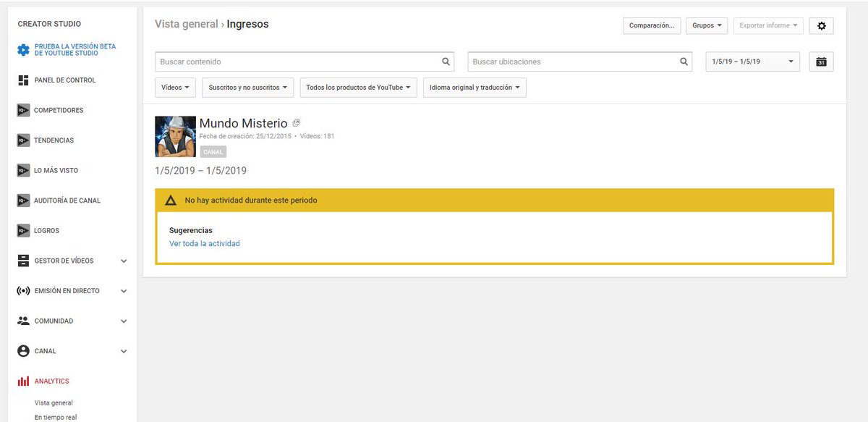Click the warning triangle in the yellow banner
The height and width of the screenshot is (422, 868).
(x=171, y=200)
